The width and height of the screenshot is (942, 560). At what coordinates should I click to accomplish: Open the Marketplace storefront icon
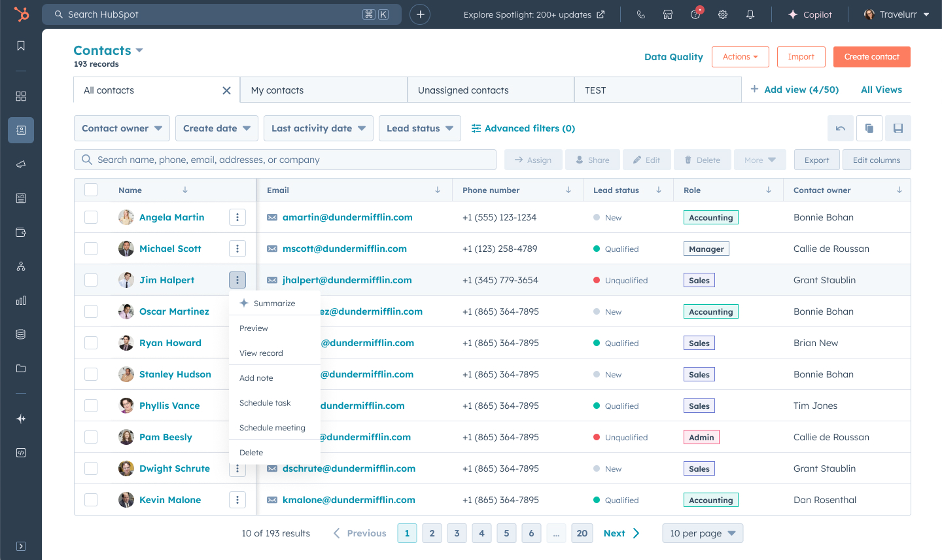668,14
